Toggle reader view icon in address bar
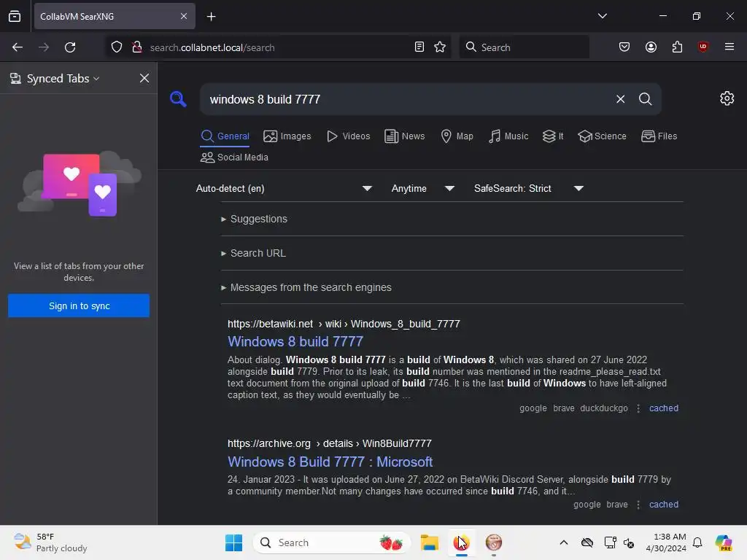This screenshot has width=747, height=560. [419, 47]
